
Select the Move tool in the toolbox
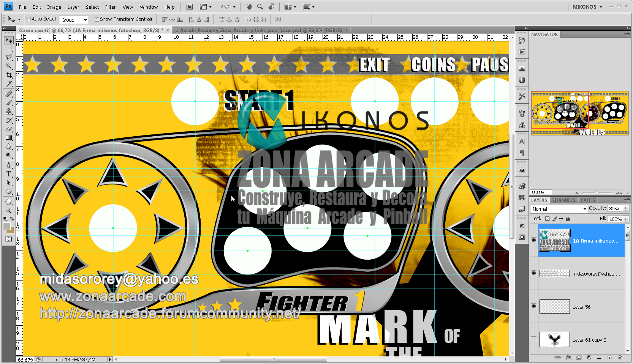click(9, 40)
